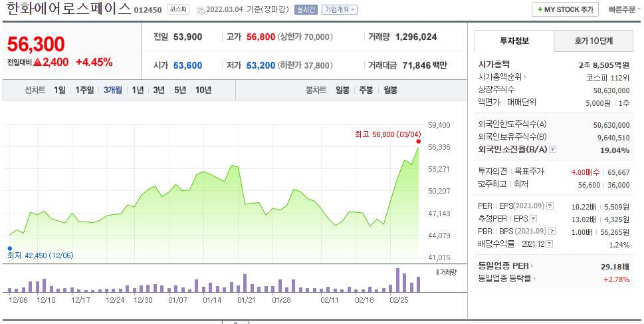Click the 상장주식수 50,630,000 value

[611, 90]
